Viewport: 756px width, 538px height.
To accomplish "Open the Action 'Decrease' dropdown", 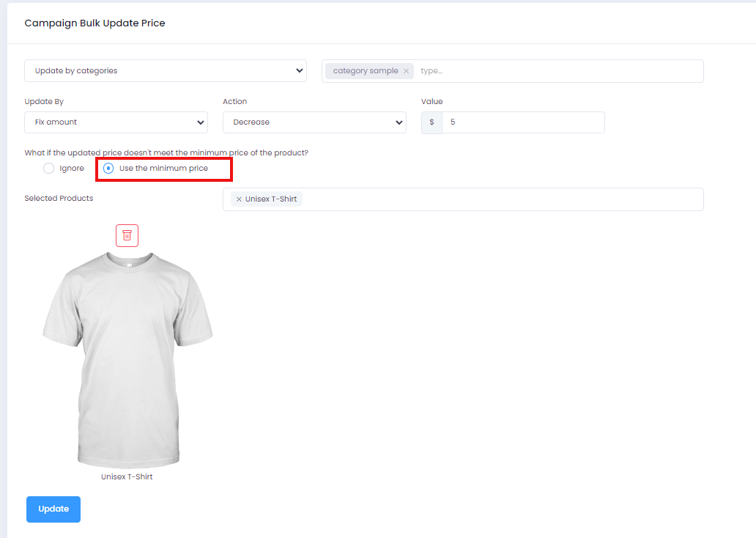I will [x=314, y=122].
